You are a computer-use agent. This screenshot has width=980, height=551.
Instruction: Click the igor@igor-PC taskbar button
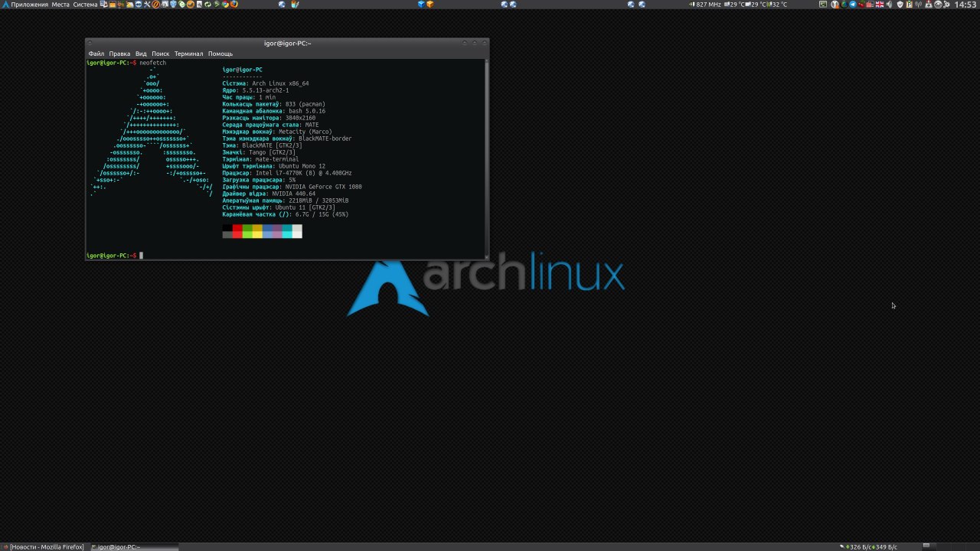(x=134, y=546)
